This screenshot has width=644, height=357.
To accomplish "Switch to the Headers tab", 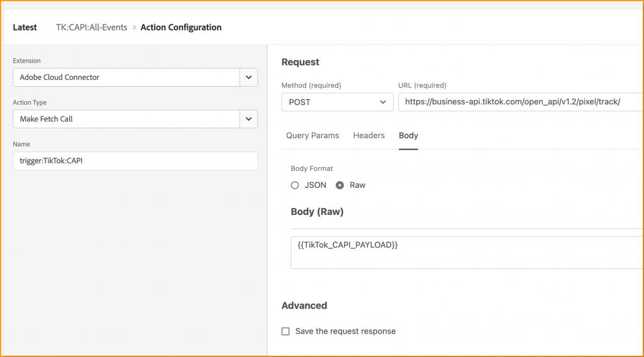I will point(369,136).
